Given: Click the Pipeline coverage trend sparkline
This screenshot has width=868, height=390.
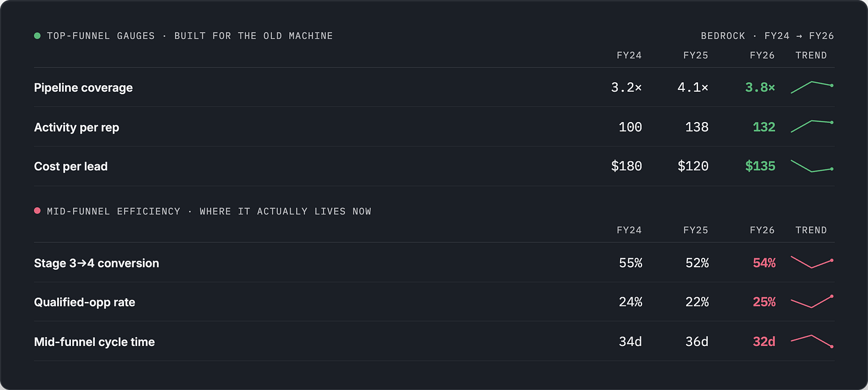Looking at the screenshot, I should click(x=812, y=88).
